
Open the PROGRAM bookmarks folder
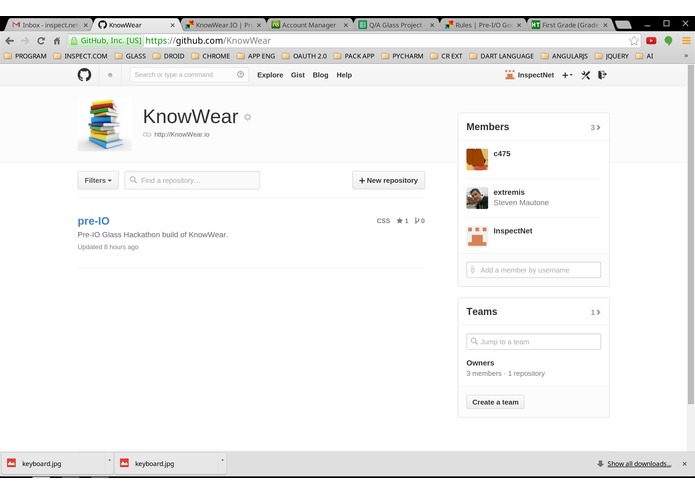coord(25,56)
